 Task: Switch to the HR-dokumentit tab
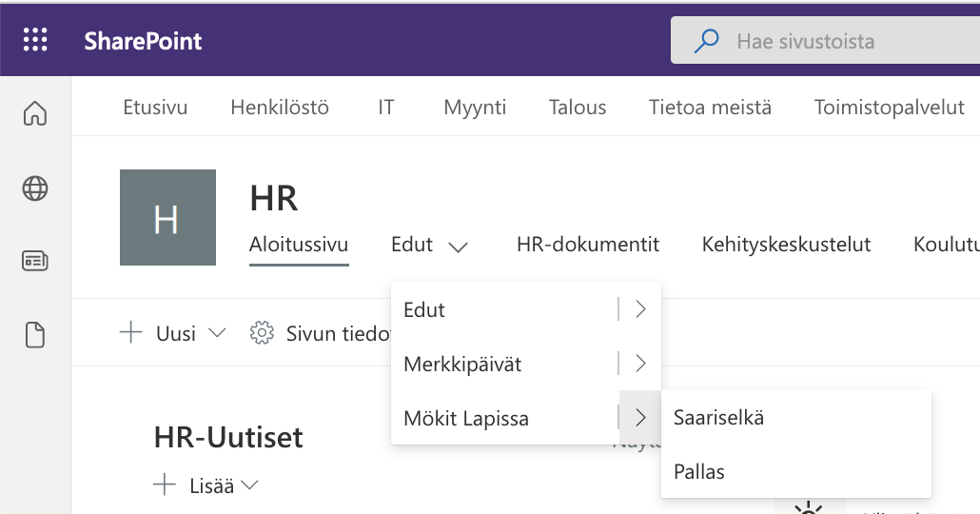click(587, 245)
